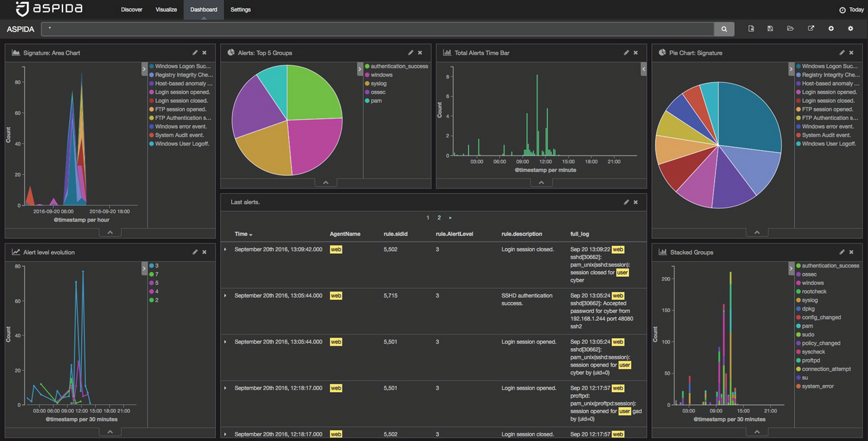Remove the Last alerts panel
This screenshot has width=868, height=441.
pos(636,202)
